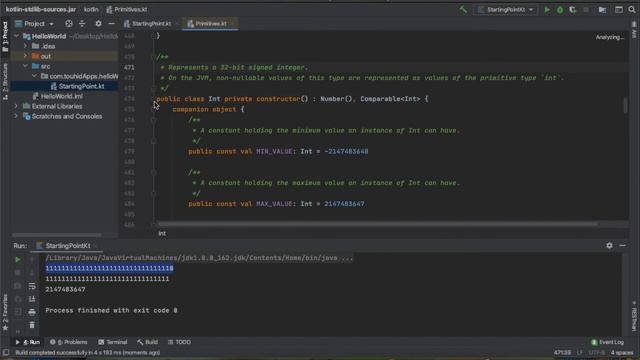Toggle soft-wrap in Run console
The image size is (640, 360).
pos(32,286)
